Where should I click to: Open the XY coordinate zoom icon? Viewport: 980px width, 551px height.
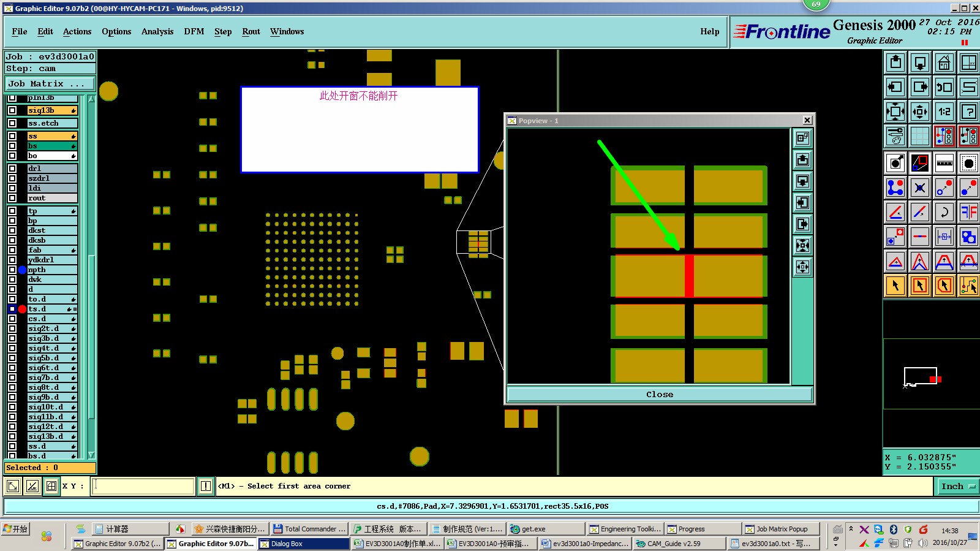[x=969, y=63]
